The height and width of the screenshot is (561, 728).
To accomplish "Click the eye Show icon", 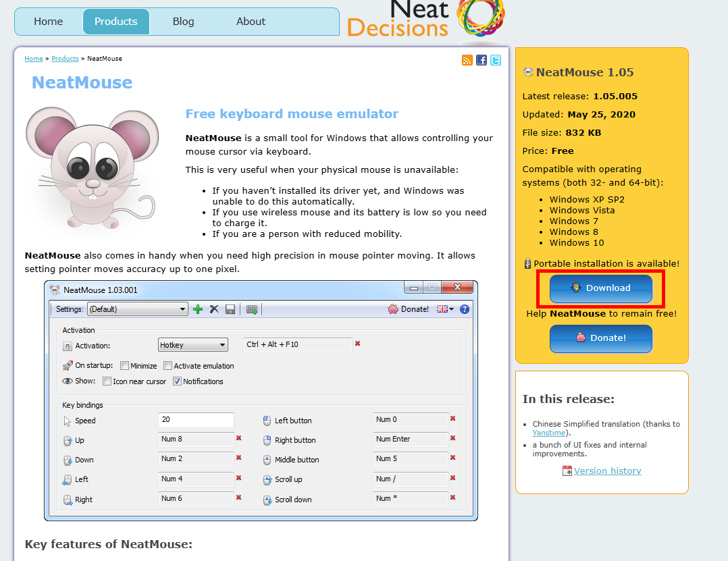I will (68, 381).
